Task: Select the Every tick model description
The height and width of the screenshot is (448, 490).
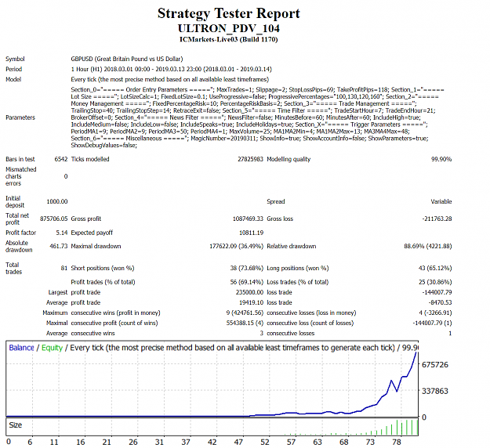Action: 169,79
